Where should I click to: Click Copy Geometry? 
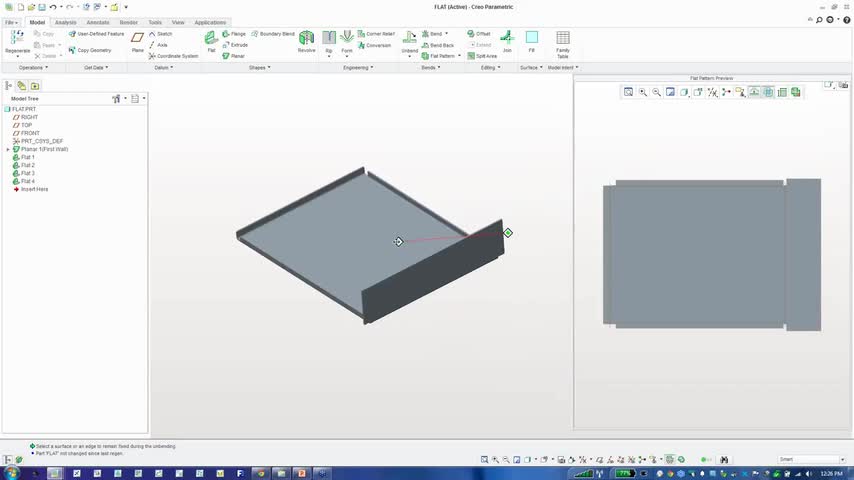click(90, 50)
